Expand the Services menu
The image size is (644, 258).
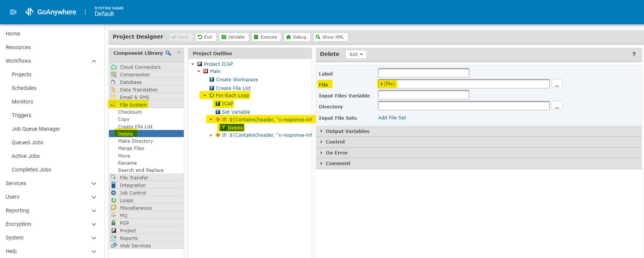(94, 183)
